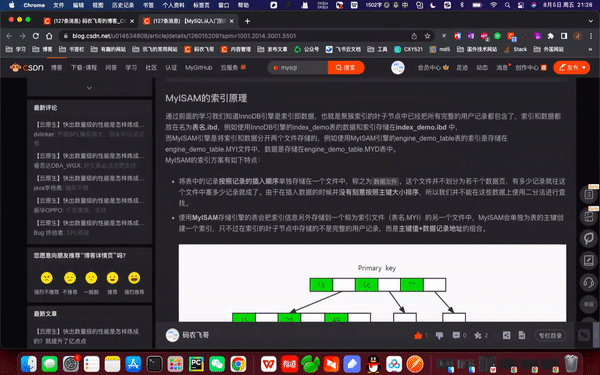Click the thumbs-up like icon in article footer
600x375 pixels.
[x=418, y=335]
